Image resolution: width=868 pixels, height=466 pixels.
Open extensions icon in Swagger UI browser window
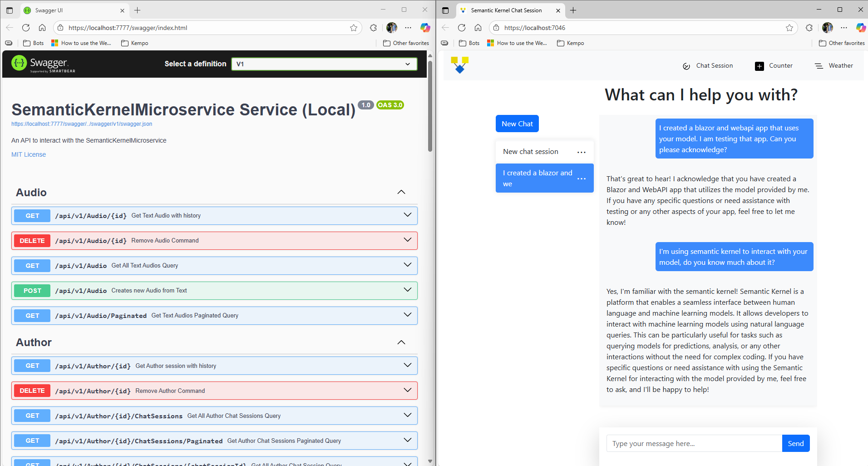pos(373,28)
